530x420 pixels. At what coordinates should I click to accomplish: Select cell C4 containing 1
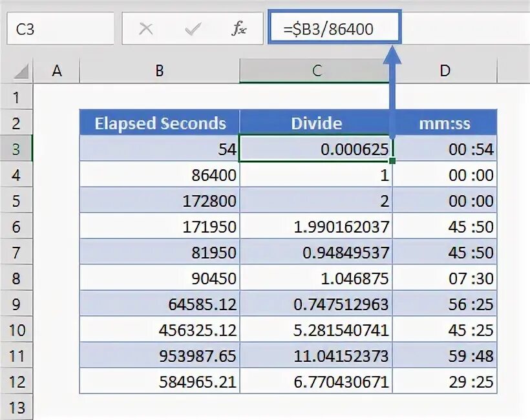(316, 174)
